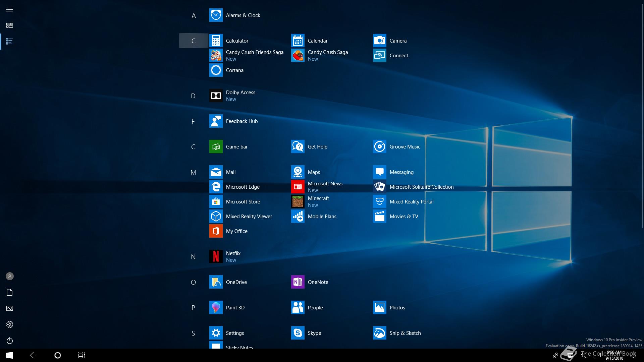Open the user account button in sidebar

tap(10, 276)
